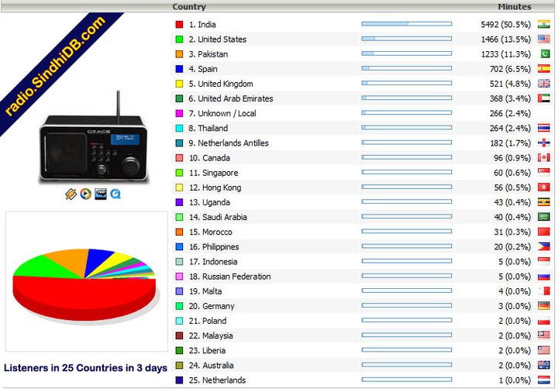Click the Russian Federation flag icon

coord(544,277)
